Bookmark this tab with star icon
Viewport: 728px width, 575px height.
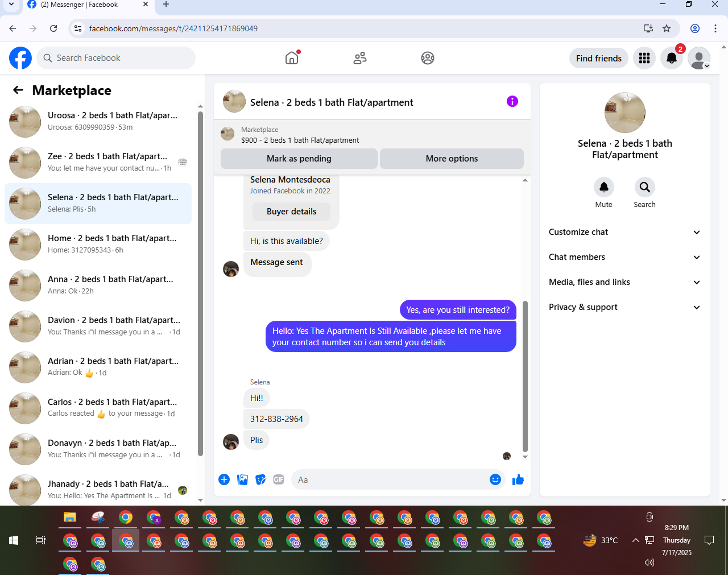(x=667, y=28)
